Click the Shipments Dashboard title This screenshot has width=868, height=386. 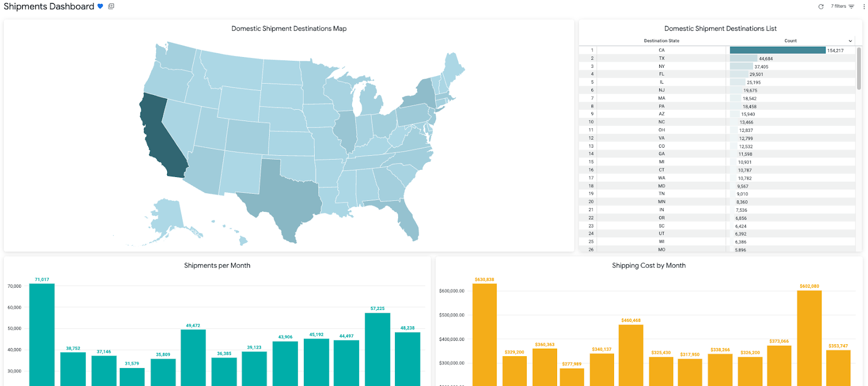[49, 7]
